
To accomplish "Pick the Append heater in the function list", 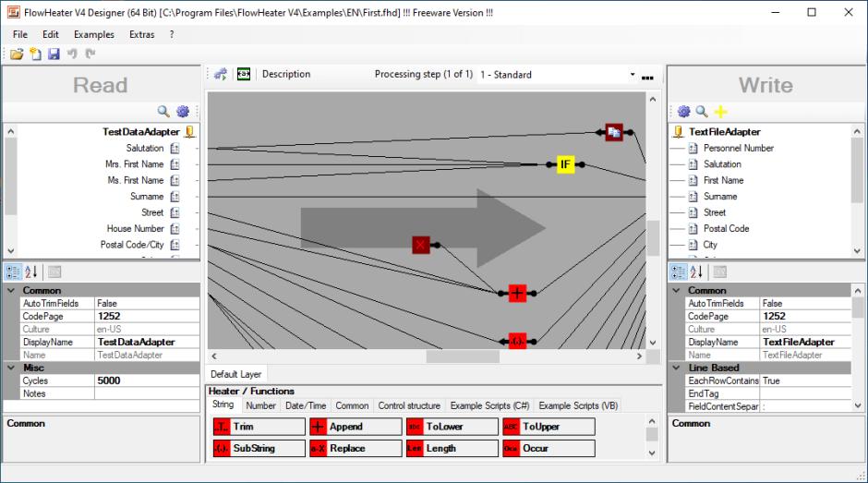I will (356, 427).
